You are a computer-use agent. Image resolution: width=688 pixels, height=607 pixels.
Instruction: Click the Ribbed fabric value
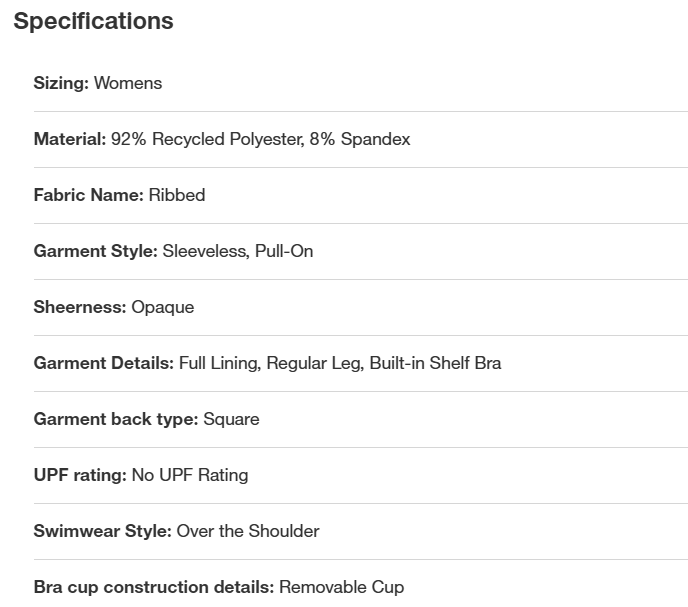pos(177,195)
